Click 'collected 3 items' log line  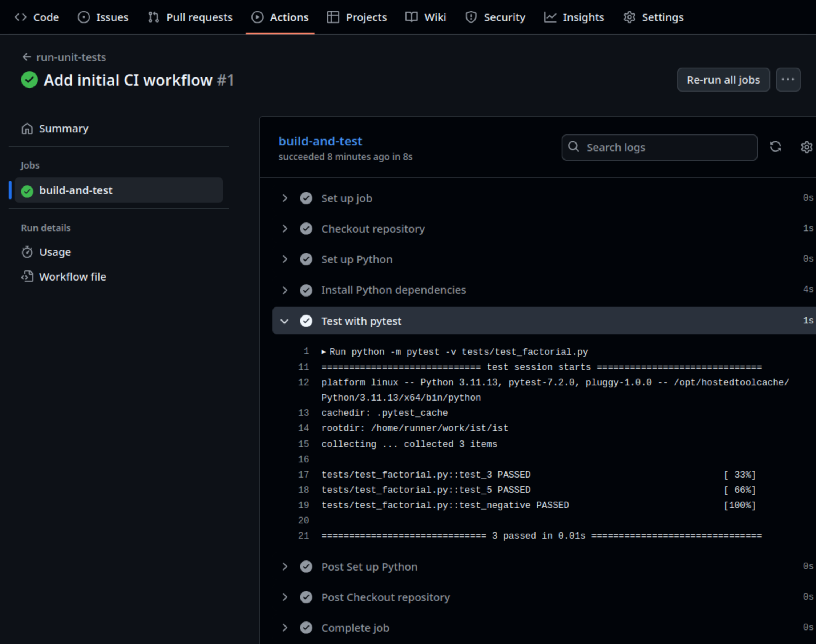[409, 444]
